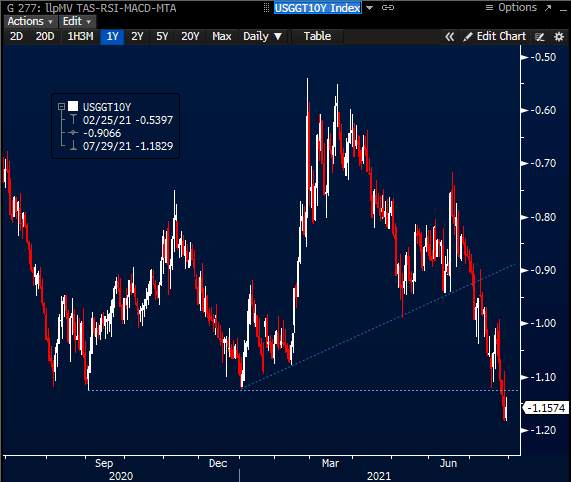The image size is (571, 482).
Task: Expand the ticker field dropdown arrow
Action: 369,8
